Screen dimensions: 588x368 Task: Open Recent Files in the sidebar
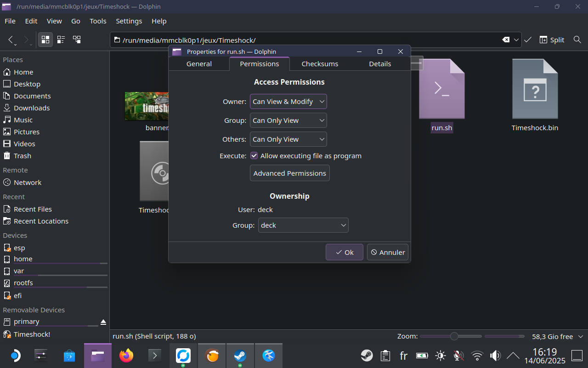tap(33, 209)
